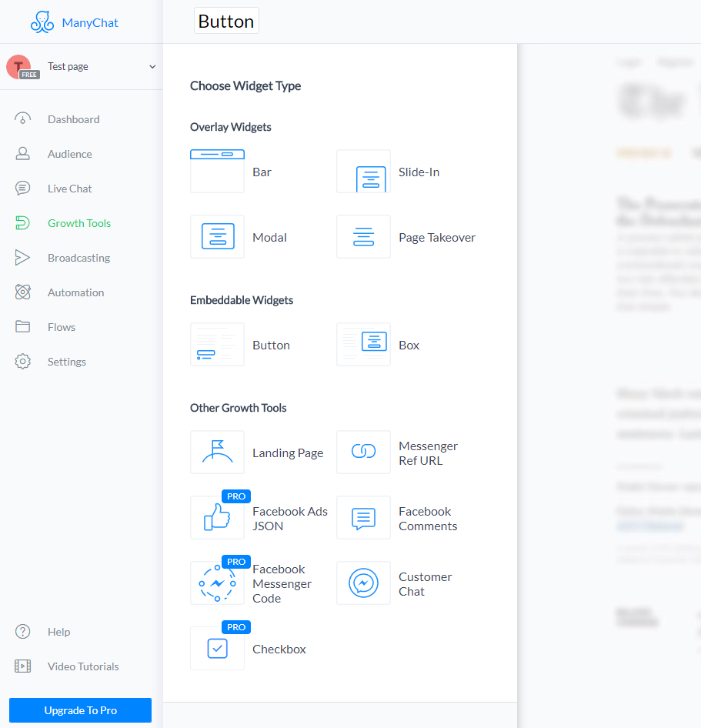Open the Flows folder icon
The height and width of the screenshot is (728, 701).
pos(23,327)
